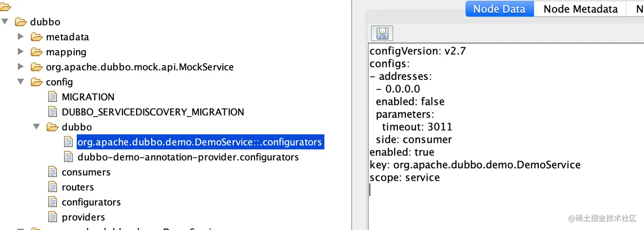644x230 pixels.
Task: Expand the metadata folder node
Action: tap(20, 37)
